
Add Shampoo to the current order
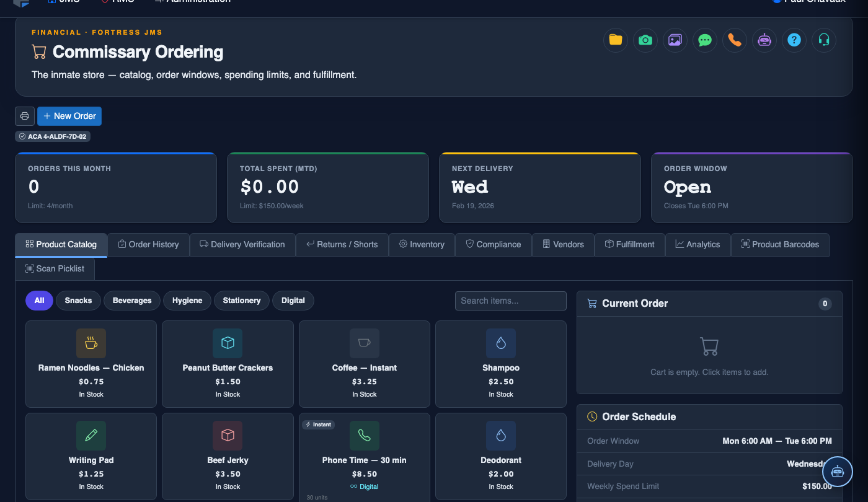(501, 364)
